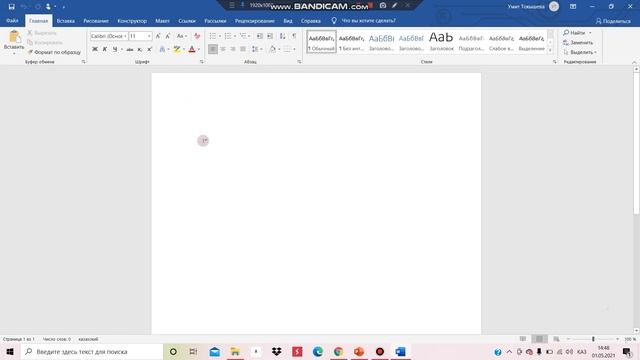
Task: Show paragraph marks with pilcrow icon
Action: [x=294, y=36]
